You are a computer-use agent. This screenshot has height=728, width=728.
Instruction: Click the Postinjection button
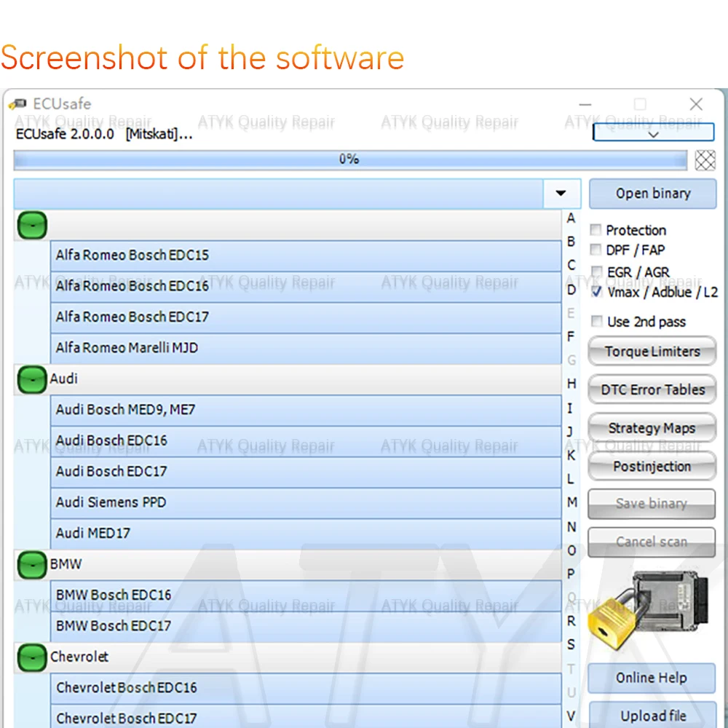[x=652, y=466]
